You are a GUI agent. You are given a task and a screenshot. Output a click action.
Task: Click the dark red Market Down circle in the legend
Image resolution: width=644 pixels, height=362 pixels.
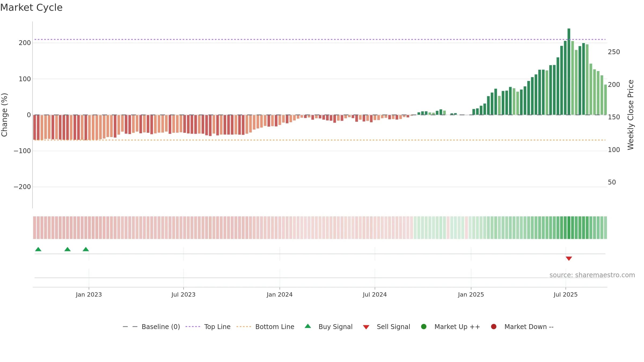[x=493, y=327]
